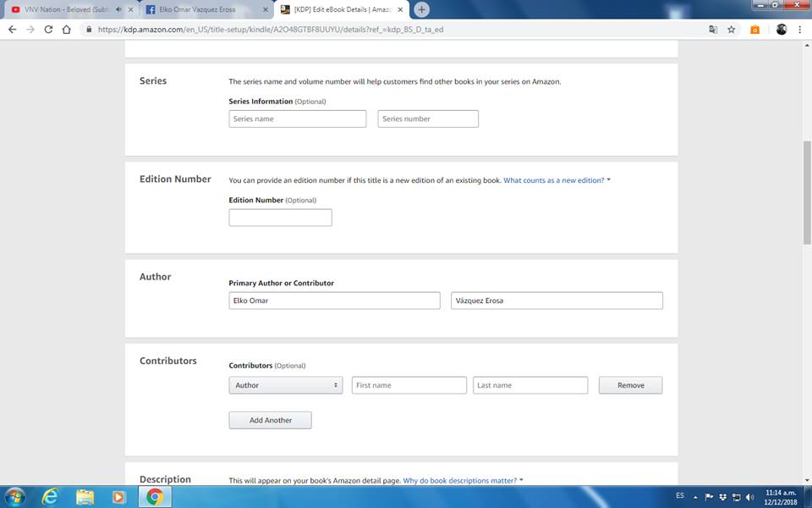Expand 'What counts as a new edition?' help
The height and width of the screenshot is (508, 812).
click(x=557, y=180)
